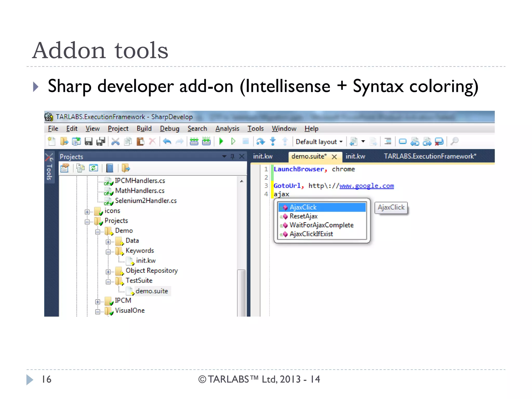Click the Step Into down-arrow icon
Screen dimensions: 532x399
click(273, 141)
